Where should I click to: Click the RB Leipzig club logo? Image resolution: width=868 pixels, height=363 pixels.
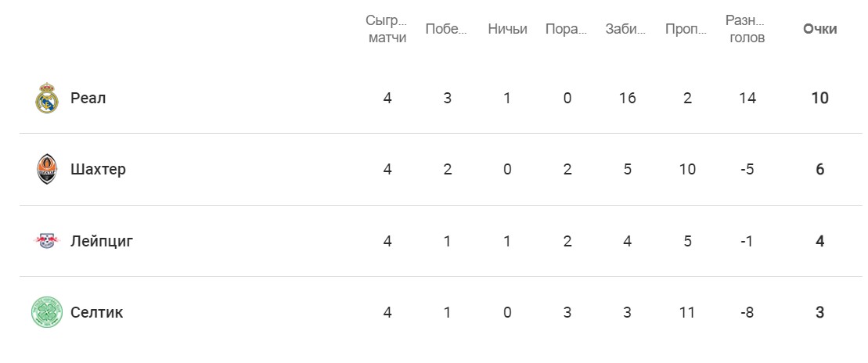47,241
